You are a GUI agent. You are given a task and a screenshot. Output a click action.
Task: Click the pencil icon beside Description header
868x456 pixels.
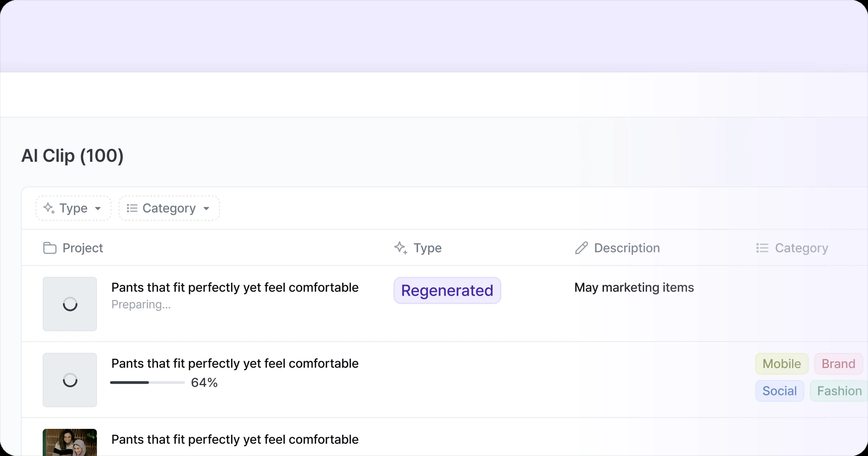tap(582, 248)
